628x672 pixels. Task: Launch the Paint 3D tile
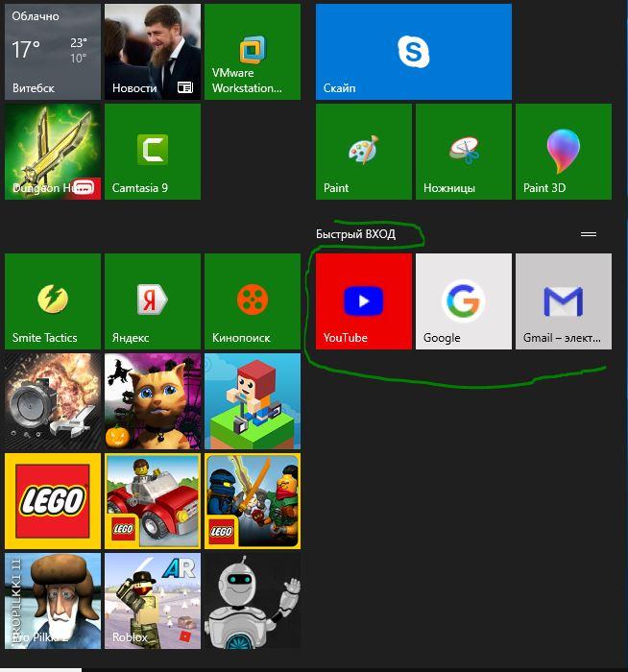(x=564, y=152)
